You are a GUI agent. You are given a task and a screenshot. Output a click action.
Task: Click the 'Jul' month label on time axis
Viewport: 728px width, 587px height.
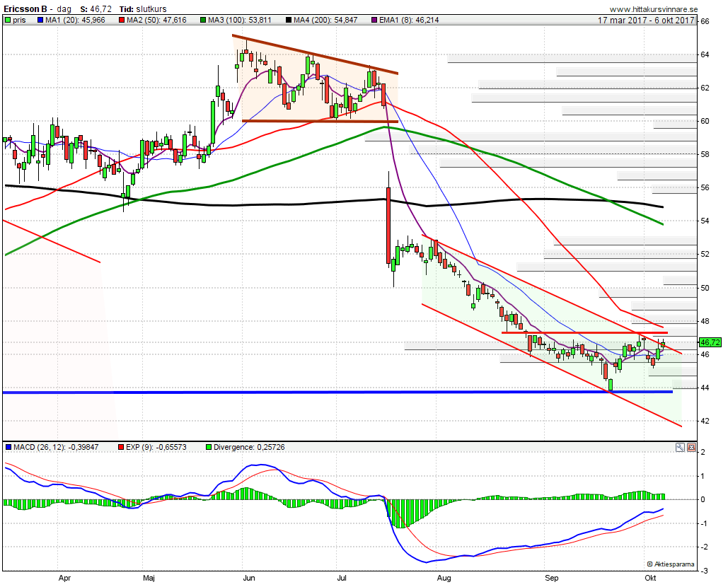point(342,579)
